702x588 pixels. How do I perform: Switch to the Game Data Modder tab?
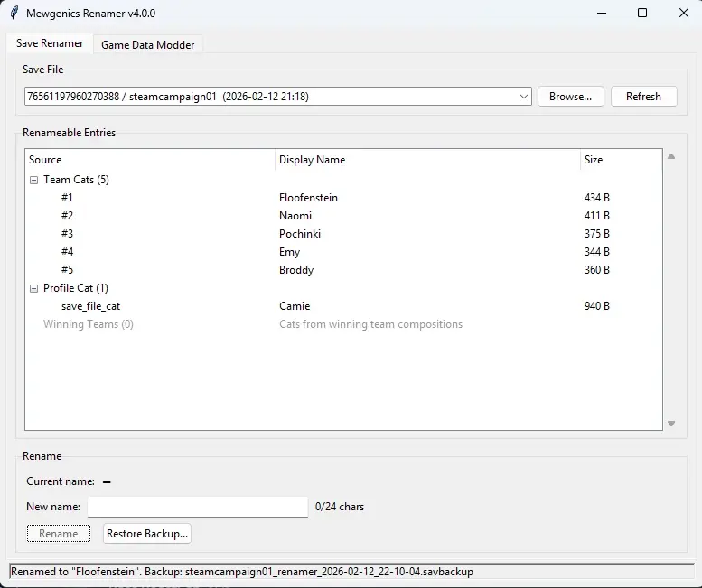[147, 45]
